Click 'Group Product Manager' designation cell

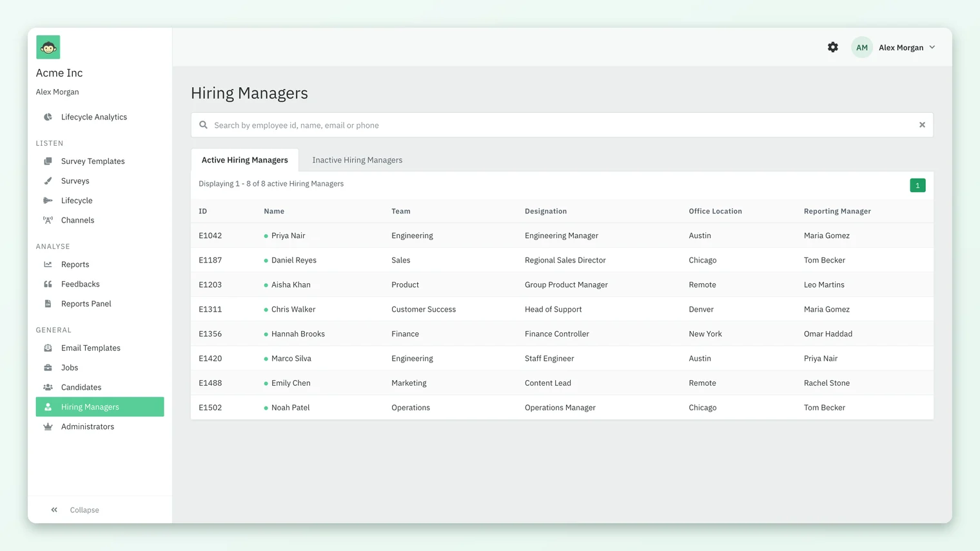[566, 285]
